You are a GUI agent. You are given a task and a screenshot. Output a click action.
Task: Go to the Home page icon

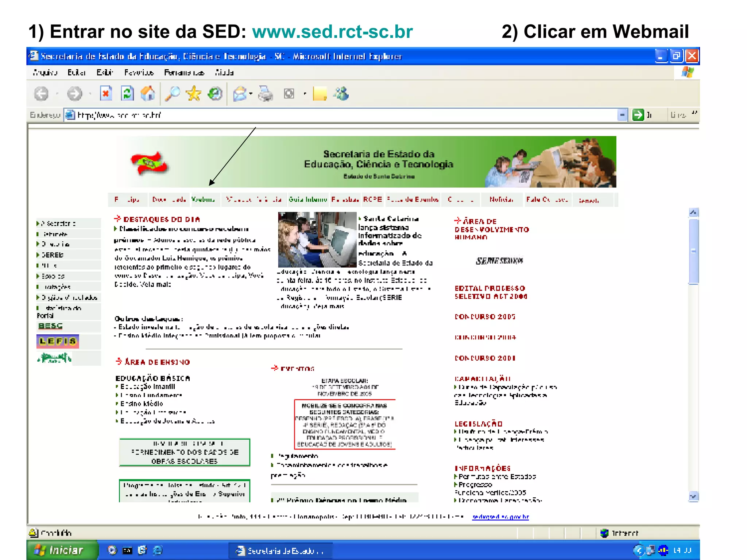click(148, 94)
